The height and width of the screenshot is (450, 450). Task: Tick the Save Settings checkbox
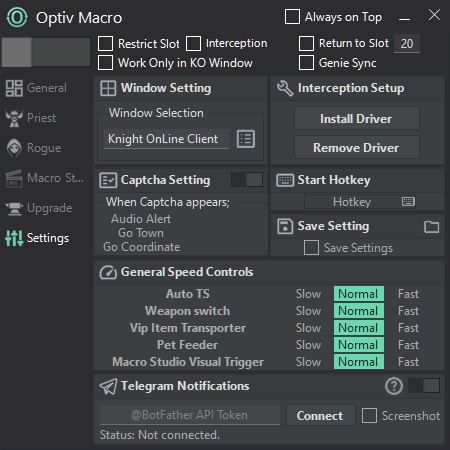311,248
